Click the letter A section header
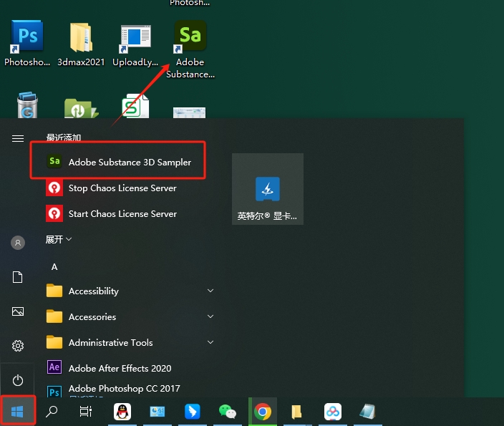 point(54,267)
